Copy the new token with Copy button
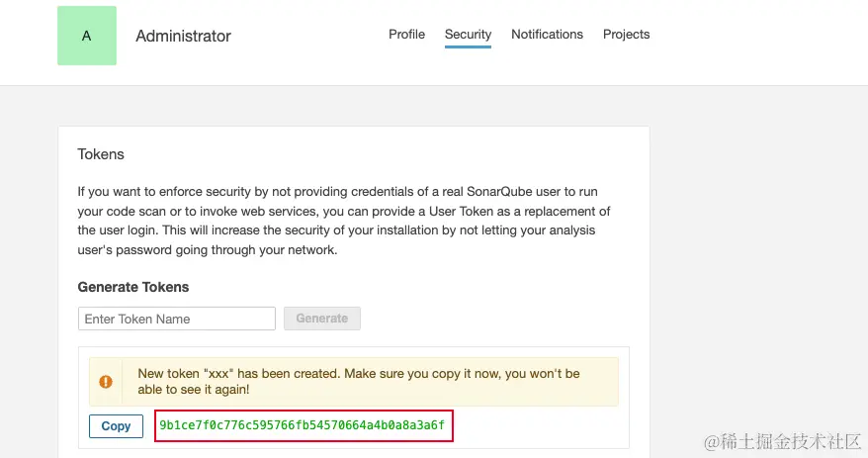 (116, 426)
